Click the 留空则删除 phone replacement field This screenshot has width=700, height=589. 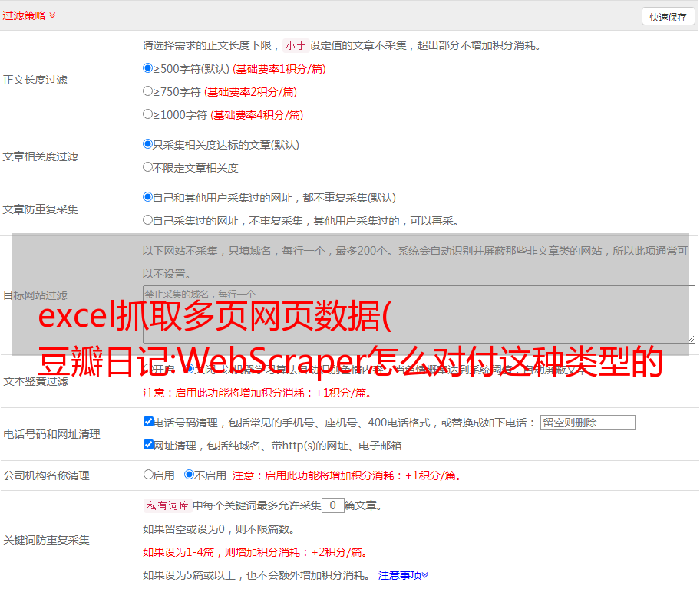587,423
